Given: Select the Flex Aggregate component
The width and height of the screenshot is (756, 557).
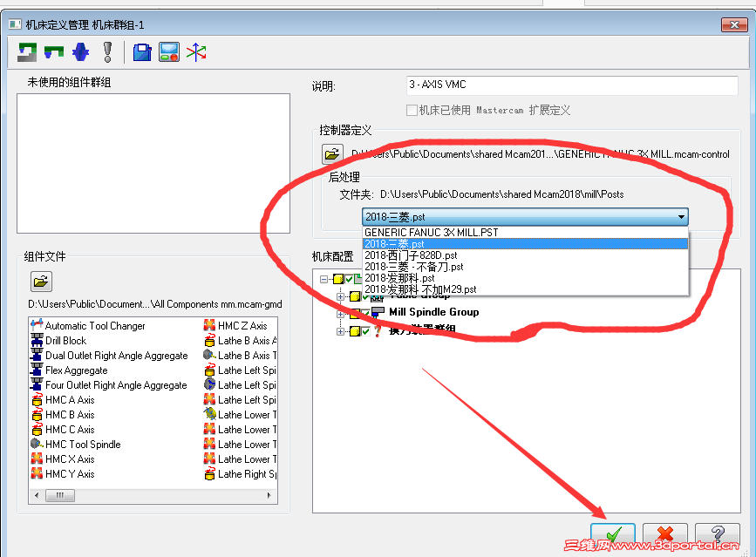Looking at the screenshot, I should [69, 370].
